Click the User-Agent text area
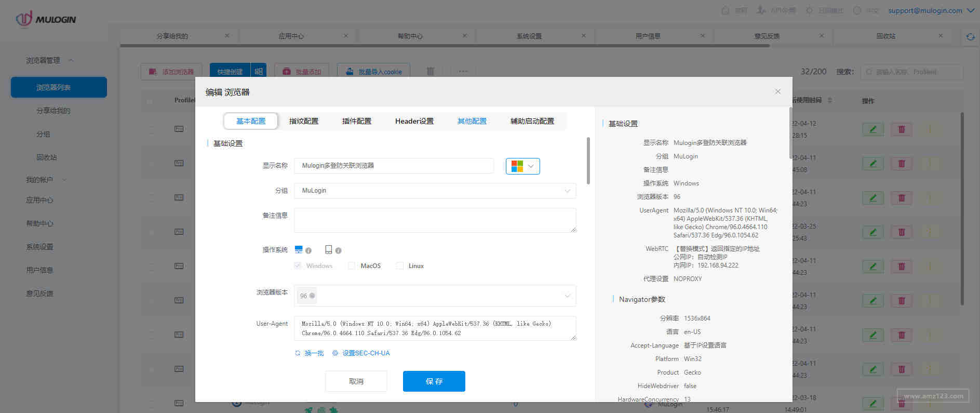Screen dimensions: 980x413 [435, 328]
